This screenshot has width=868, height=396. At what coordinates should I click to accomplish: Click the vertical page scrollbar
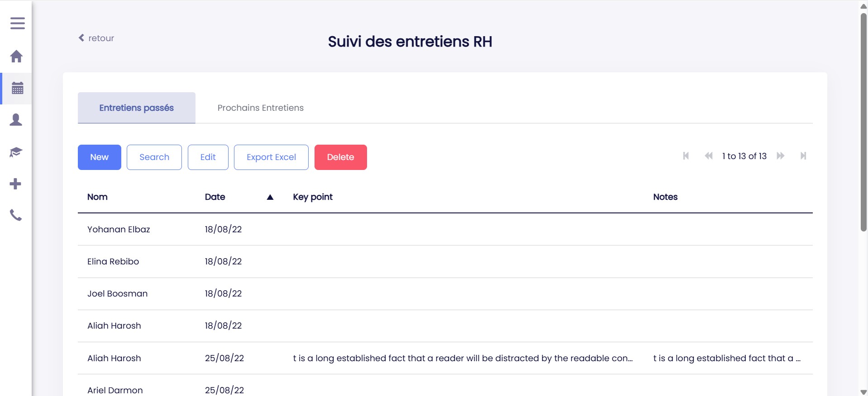point(863,122)
